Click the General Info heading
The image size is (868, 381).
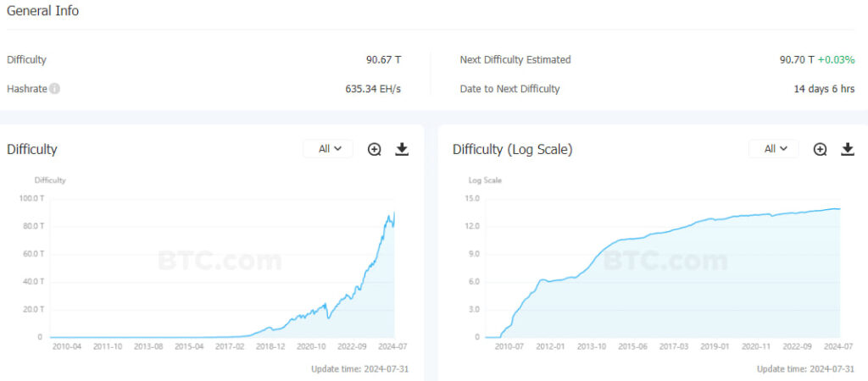[x=43, y=11]
